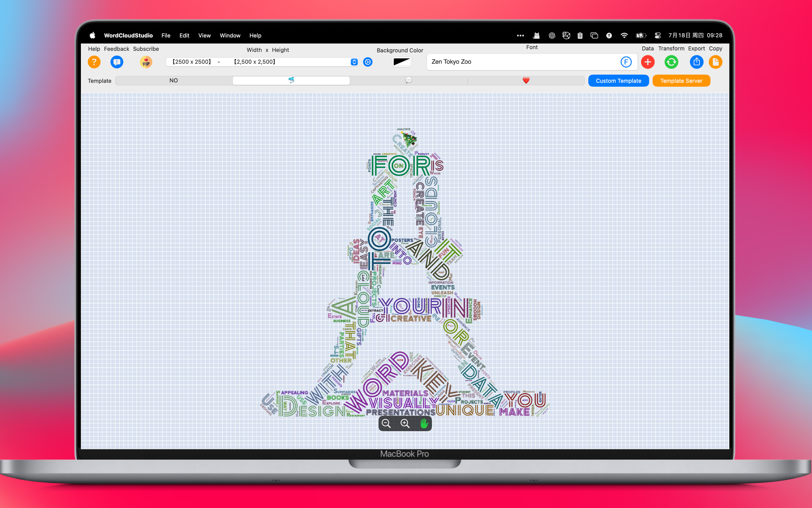The width and height of the screenshot is (812, 508).
Task: Click the three dots menu bar icon
Action: (521, 35)
